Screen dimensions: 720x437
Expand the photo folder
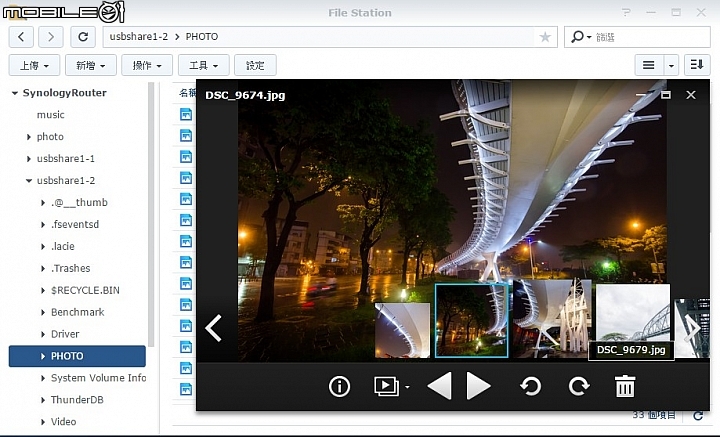pos(28,137)
